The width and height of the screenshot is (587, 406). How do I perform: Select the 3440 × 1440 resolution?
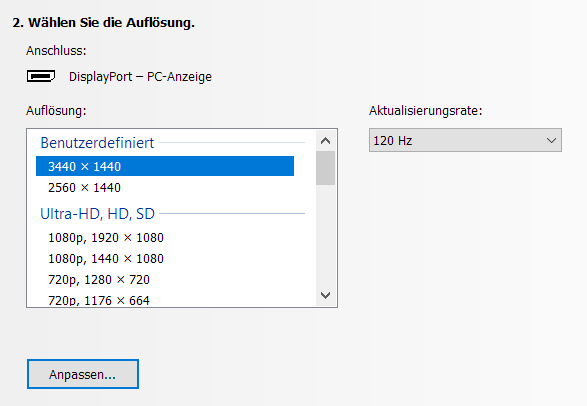[x=165, y=166]
